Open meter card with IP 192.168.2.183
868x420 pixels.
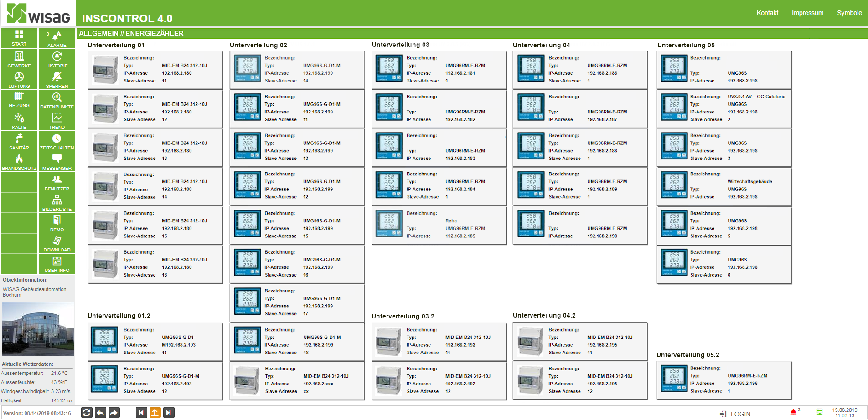tap(439, 148)
